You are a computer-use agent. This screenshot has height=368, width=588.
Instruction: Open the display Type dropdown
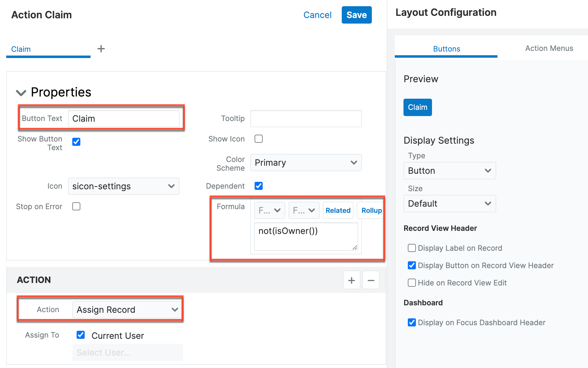point(449,171)
